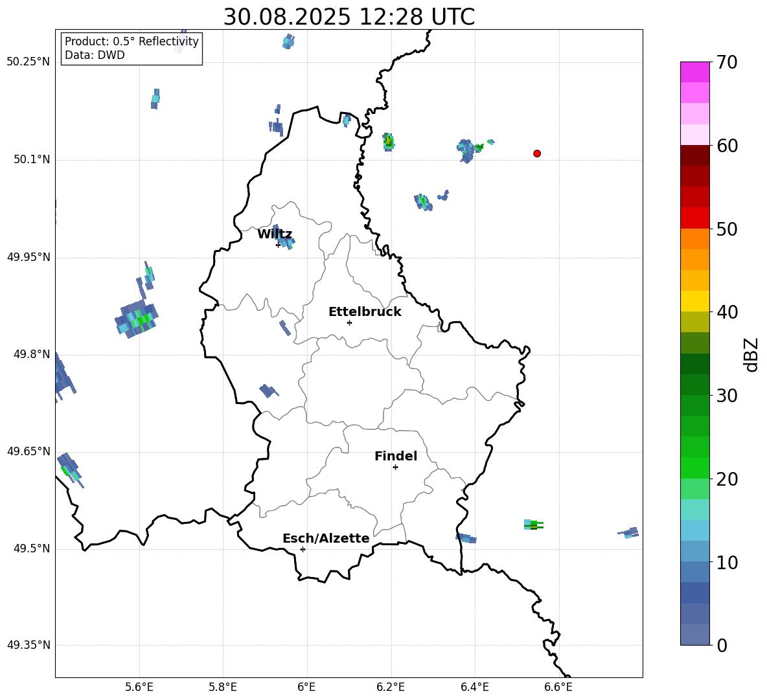Click the dBZ colorbar axis label
The width and height of the screenshot is (767, 700).
click(751, 355)
